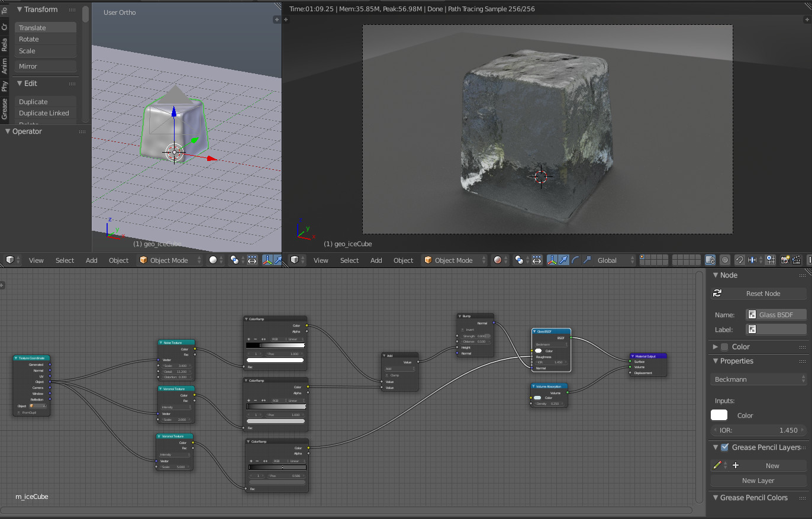Switch to the Rela tool shelf tab
The width and height of the screenshot is (812, 519).
5,44
